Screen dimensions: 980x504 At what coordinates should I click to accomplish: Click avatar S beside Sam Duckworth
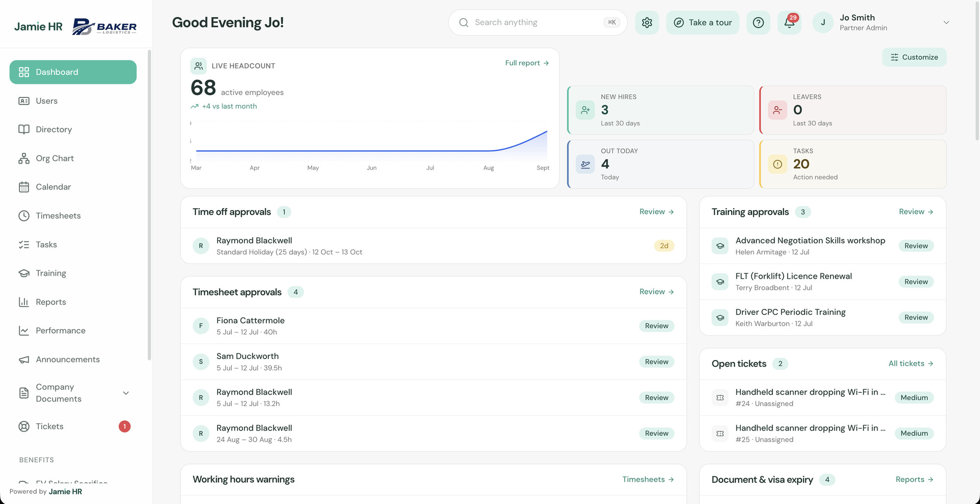(201, 361)
